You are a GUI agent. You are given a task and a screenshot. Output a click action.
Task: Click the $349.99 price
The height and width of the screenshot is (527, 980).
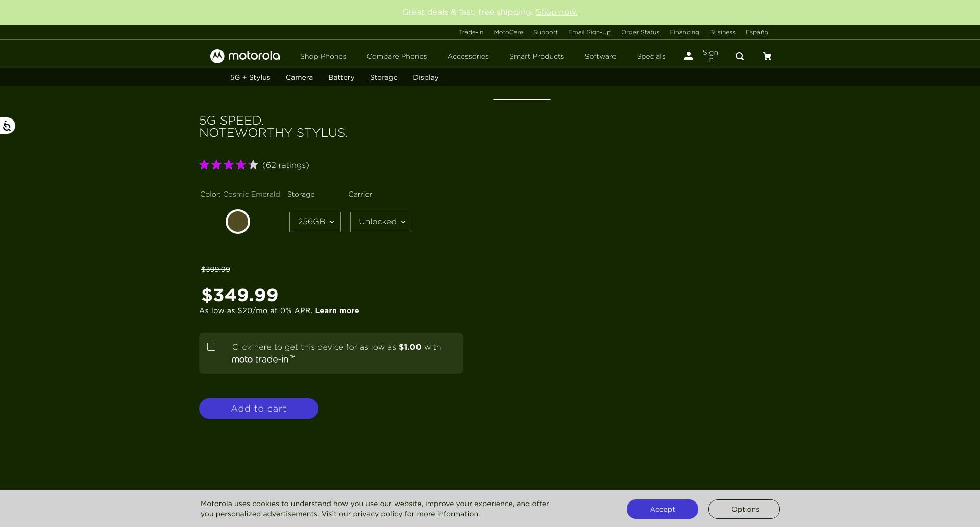point(240,295)
